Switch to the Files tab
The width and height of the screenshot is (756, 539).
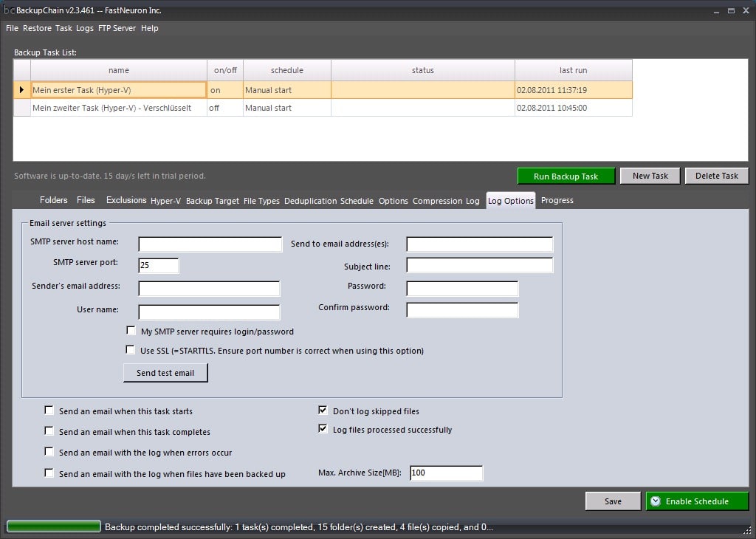tap(86, 199)
